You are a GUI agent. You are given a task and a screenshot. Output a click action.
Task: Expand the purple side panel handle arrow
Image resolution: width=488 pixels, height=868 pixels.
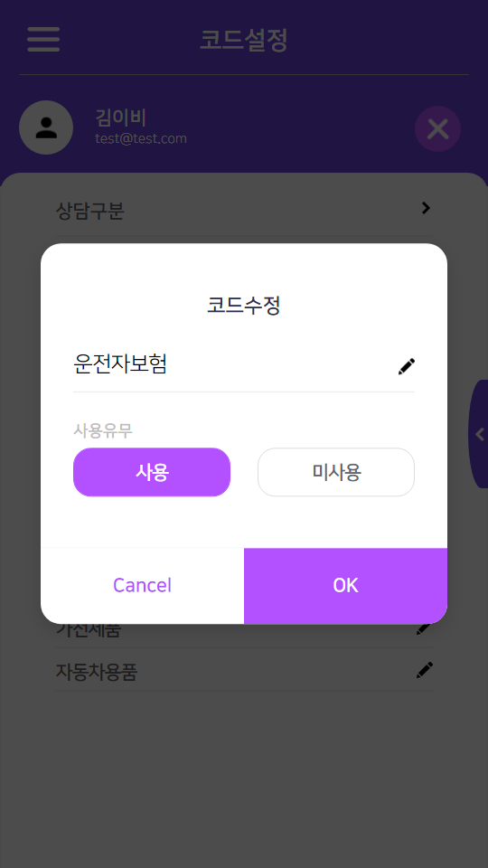coord(479,434)
